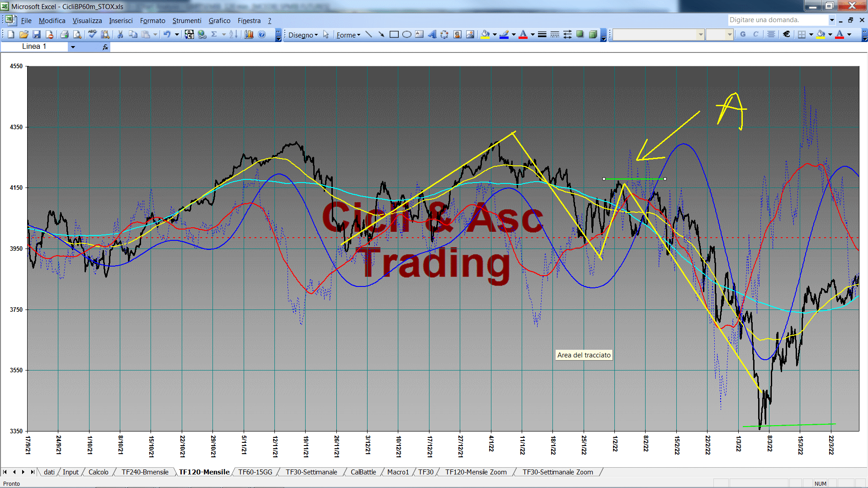Click the Copy icon
The width and height of the screenshot is (868, 488).
(x=133, y=34)
